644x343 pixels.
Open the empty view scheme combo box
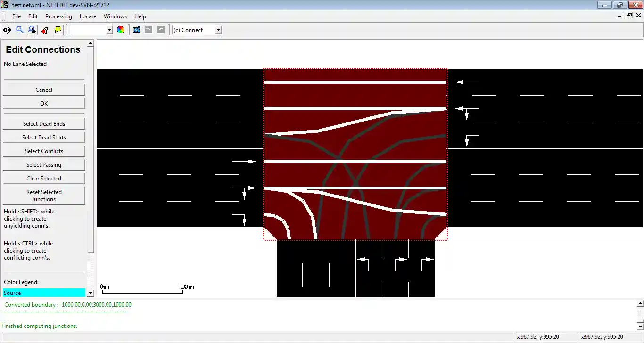coord(91,30)
